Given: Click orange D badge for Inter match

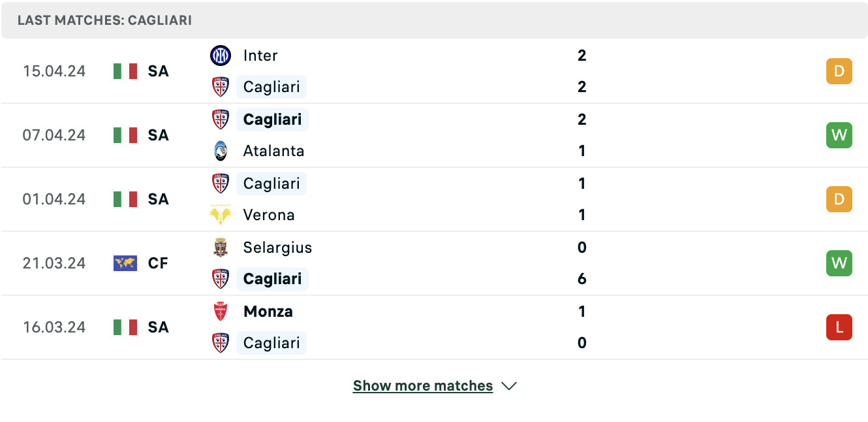Looking at the screenshot, I should pyautogui.click(x=839, y=71).
